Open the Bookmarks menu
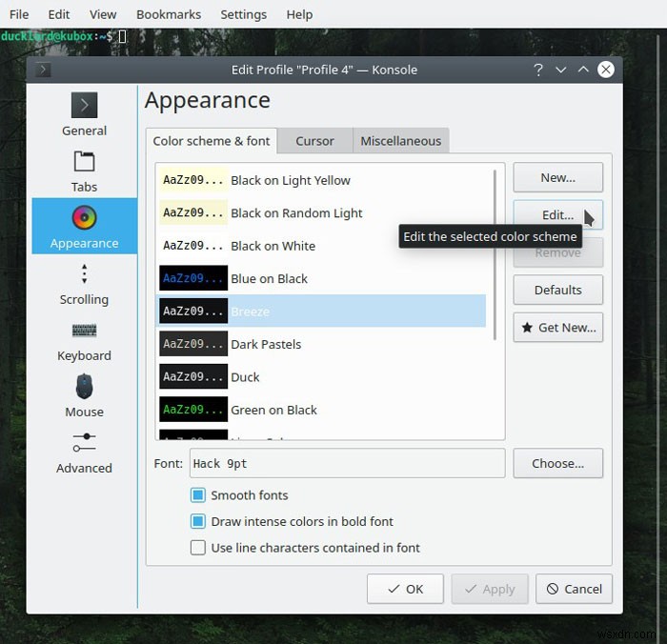This screenshot has width=667, height=644. pos(169,14)
